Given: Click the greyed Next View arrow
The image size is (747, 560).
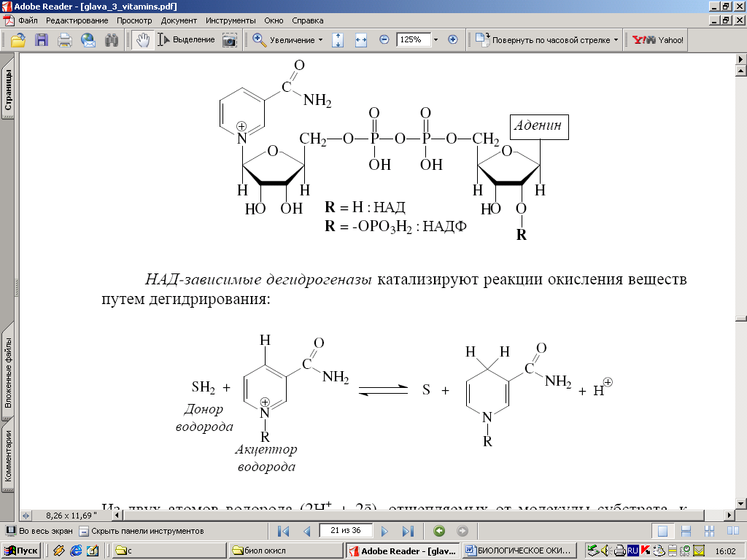Looking at the screenshot, I should tap(462, 531).
